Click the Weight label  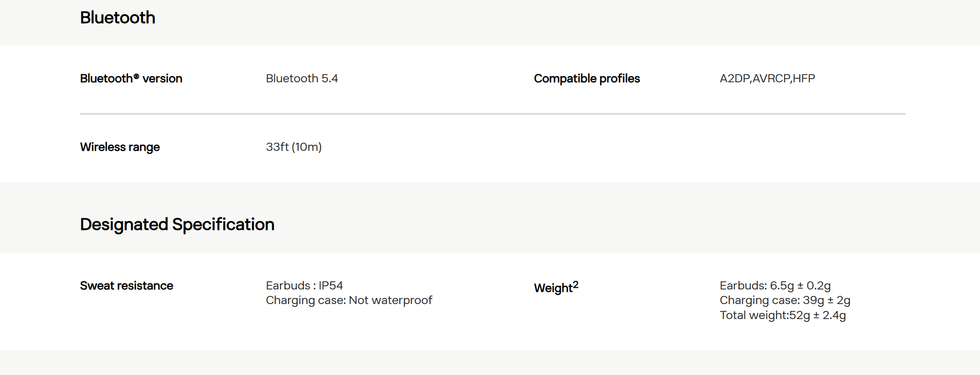553,288
